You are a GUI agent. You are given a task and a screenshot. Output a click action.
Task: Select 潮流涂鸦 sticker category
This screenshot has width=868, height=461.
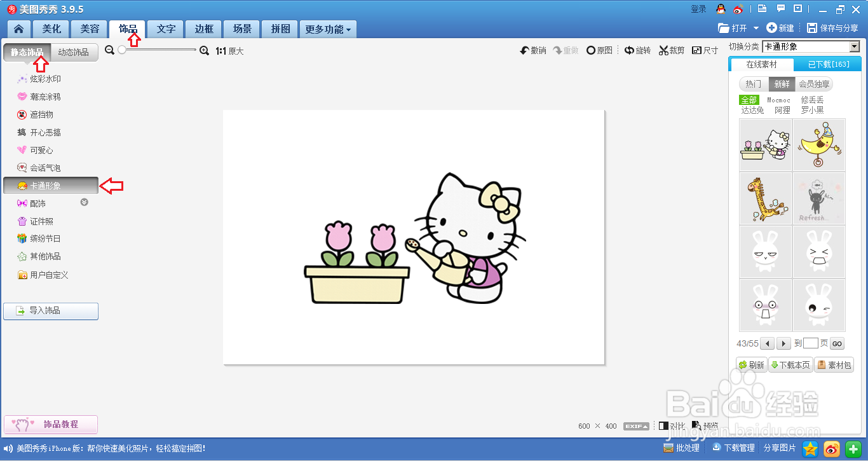[x=39, y=97]
